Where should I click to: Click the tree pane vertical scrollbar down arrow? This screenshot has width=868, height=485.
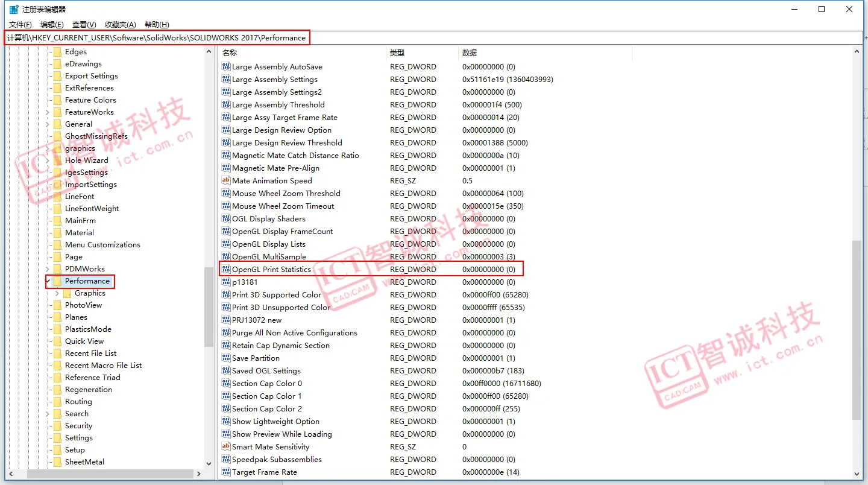click(x=209, y=463)
